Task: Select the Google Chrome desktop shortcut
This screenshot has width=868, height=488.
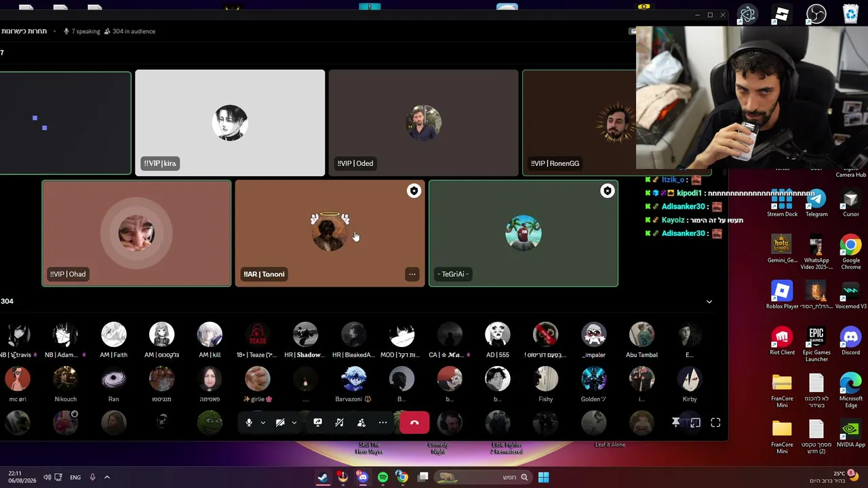Action: pyautogui.click(x=851, y=252)
